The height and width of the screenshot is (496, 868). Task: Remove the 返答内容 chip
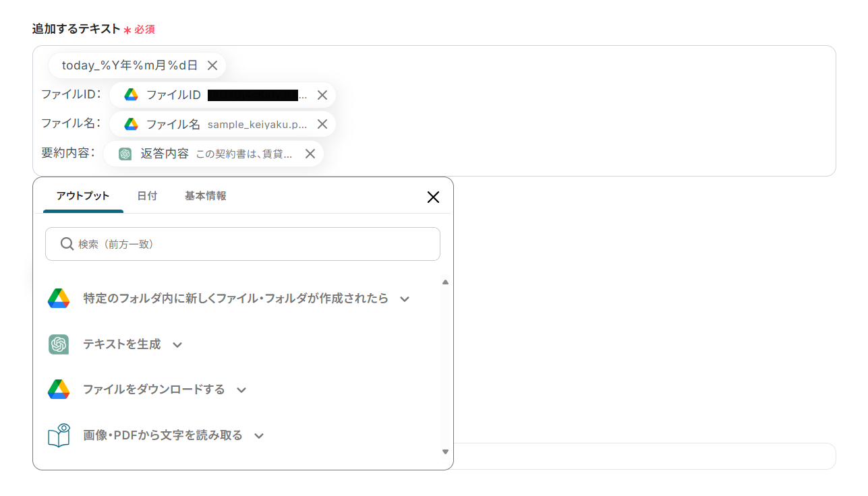tap(310, 154)
